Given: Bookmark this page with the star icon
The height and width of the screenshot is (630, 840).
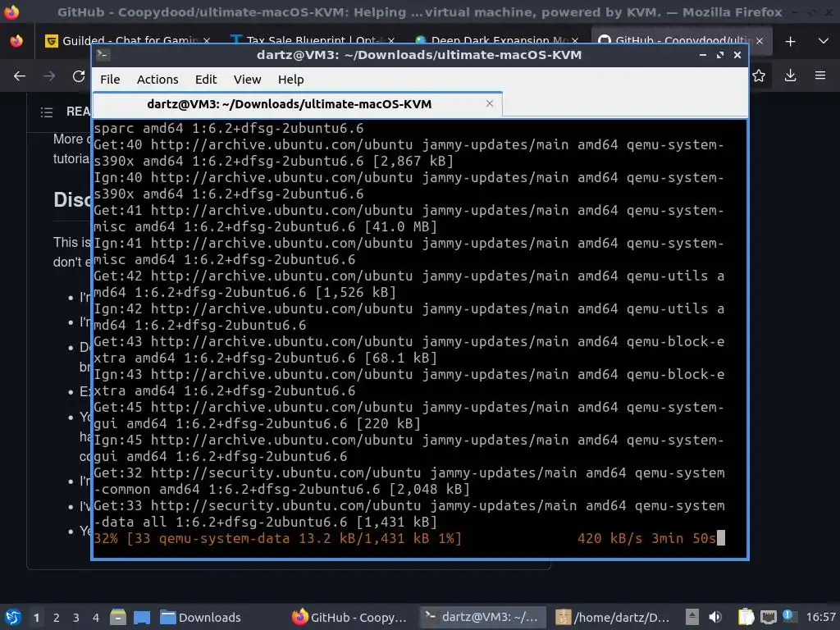Looking at the screenshot, I should point(759,75).
